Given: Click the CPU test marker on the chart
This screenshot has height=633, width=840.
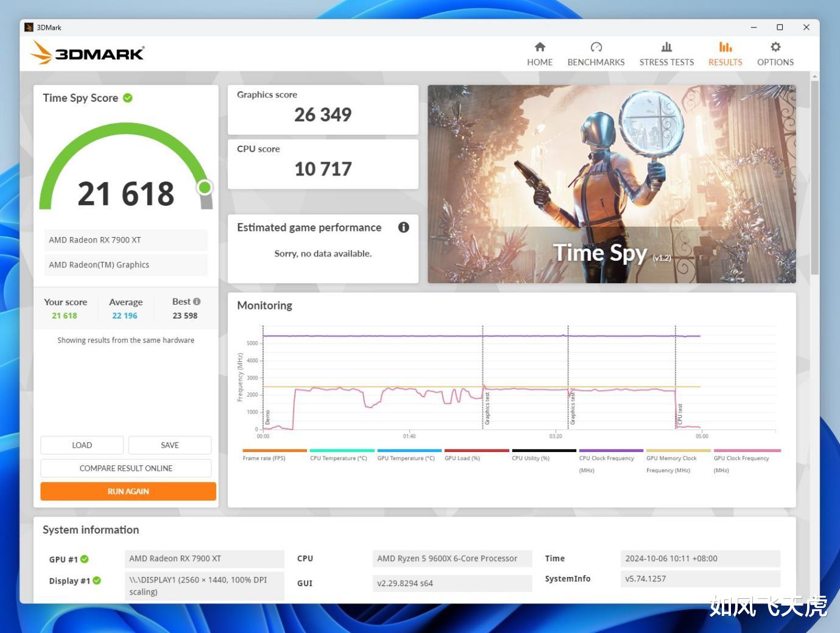Looking at the screenshot, I should (x=680, y=414).
